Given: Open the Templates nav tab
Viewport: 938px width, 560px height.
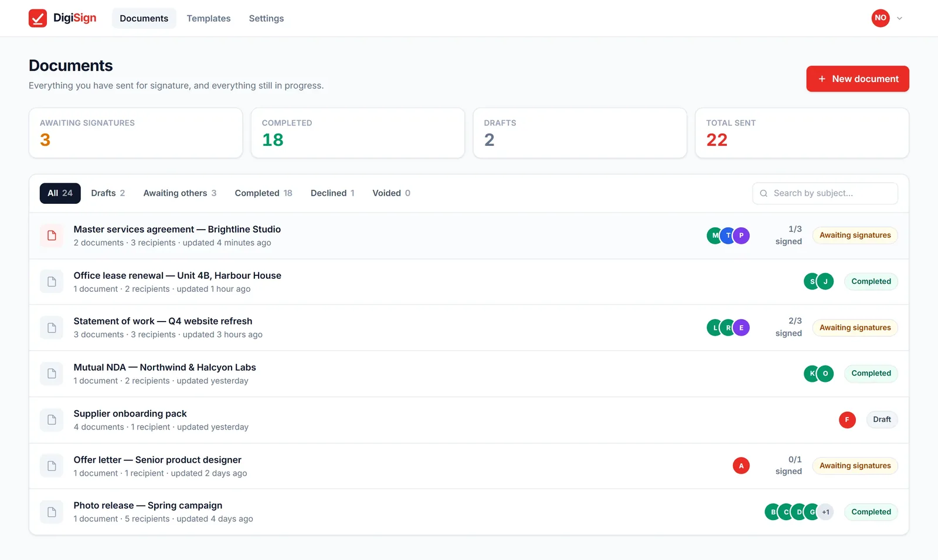Looking at the screenshot, I should pos(209,18).
